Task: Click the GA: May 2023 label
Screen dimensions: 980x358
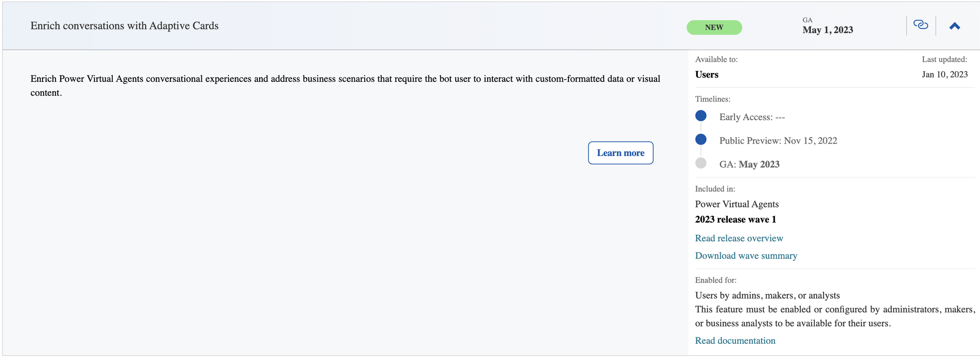Action: click(x=749, y=165)
